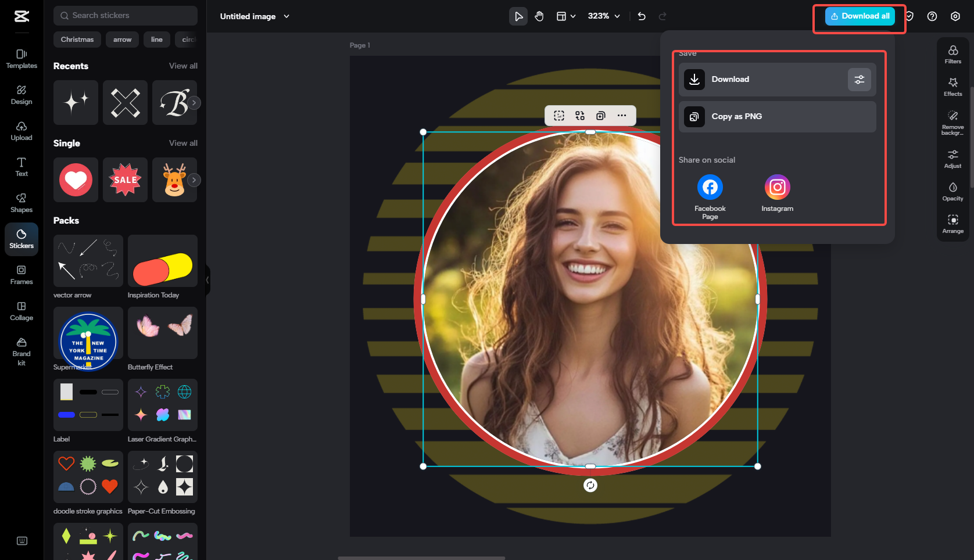974x560 pixels.
Task: Expand the zoom level 323% dropdown
Action: point(604,16)
